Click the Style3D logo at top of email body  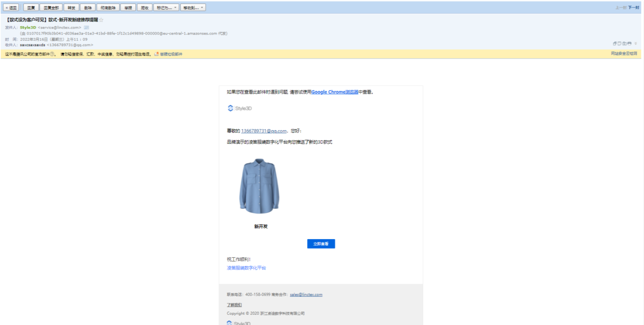[x=240, y=108]
